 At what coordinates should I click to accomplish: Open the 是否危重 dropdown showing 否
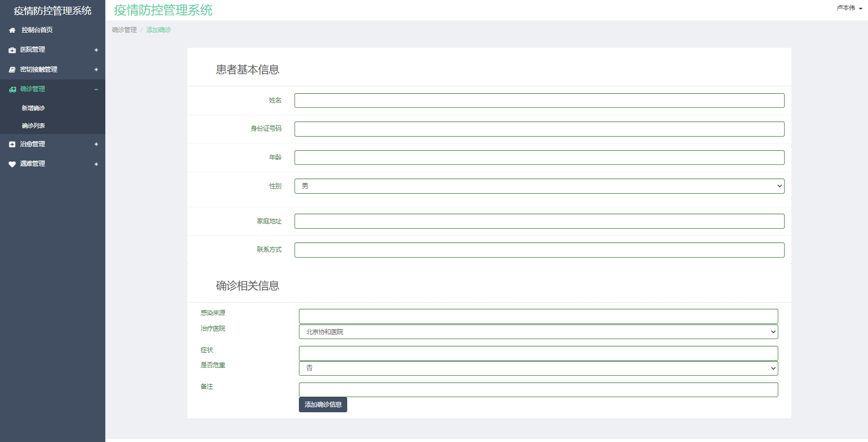538,368
